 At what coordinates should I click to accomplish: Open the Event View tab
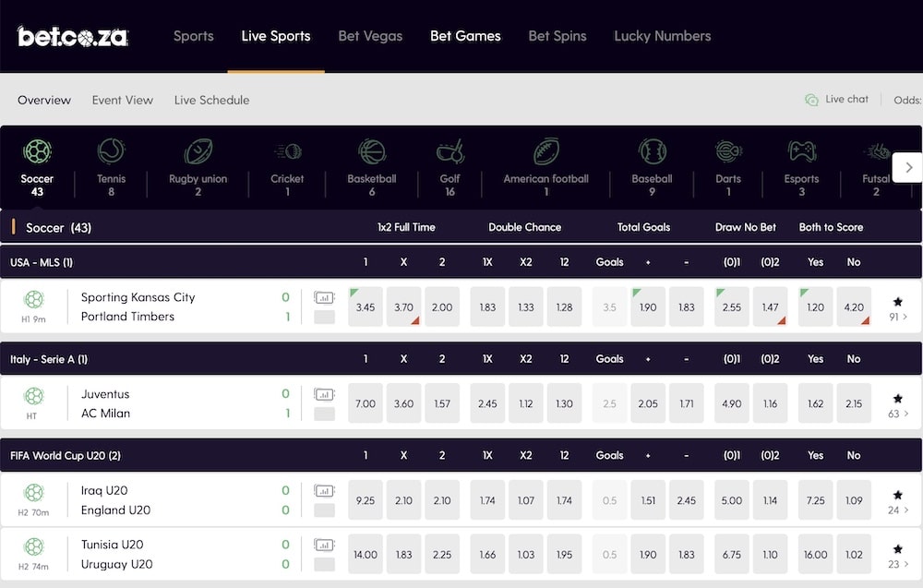(x=123, y=100)
